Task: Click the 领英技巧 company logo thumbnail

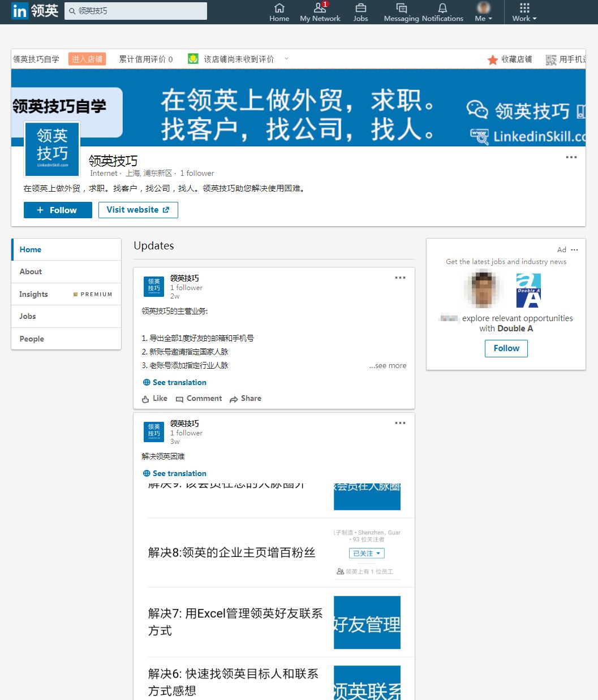Action: [52, 149]
